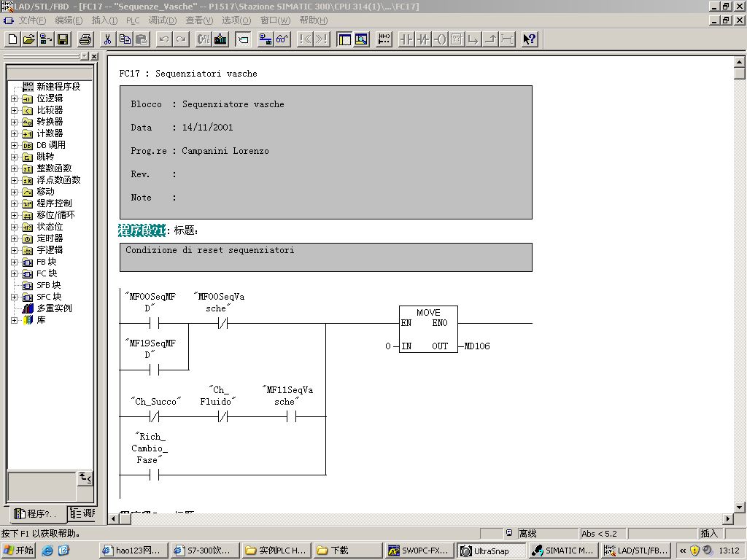This screenshot has width=747, height=560.
Task: Insert an output coil element
Action: [440, 39]
